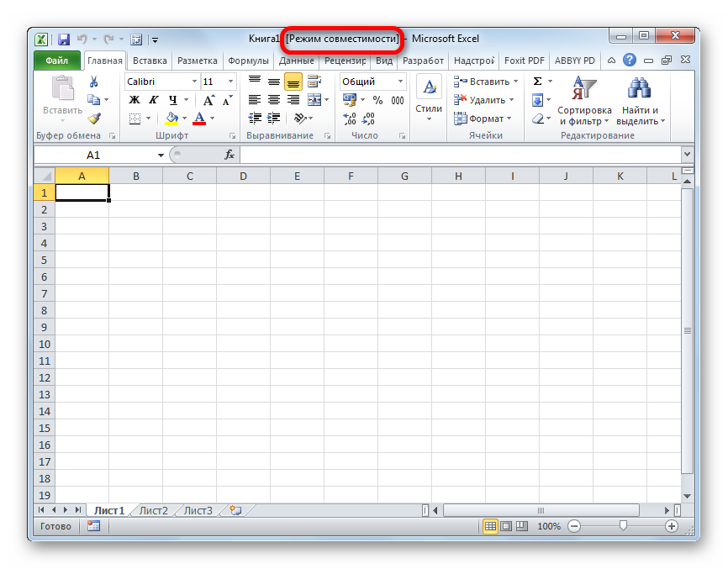Switch to Page Layout view in status bar

(x=506, y=526)
